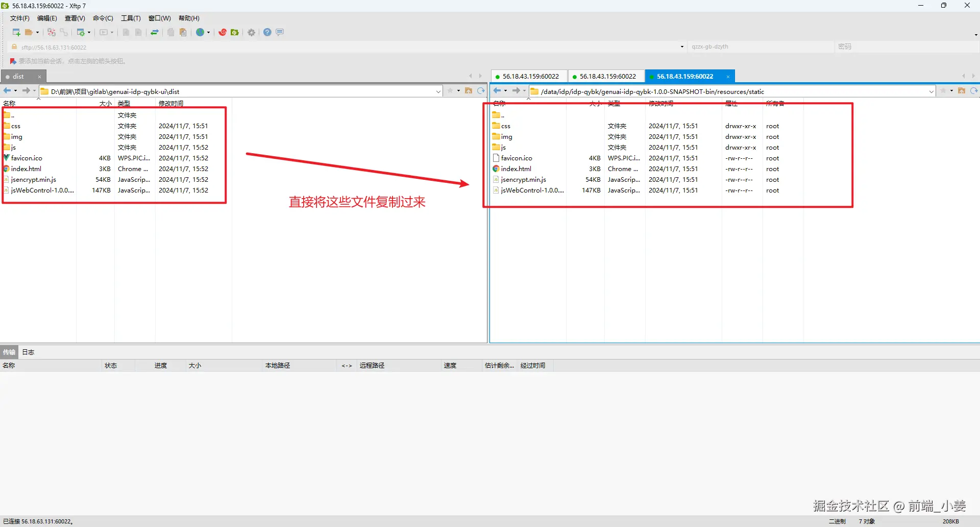This screenshot has height=527, width=980.
Task: Click the paste files toolbar icon
Action: tap(183, 32)
